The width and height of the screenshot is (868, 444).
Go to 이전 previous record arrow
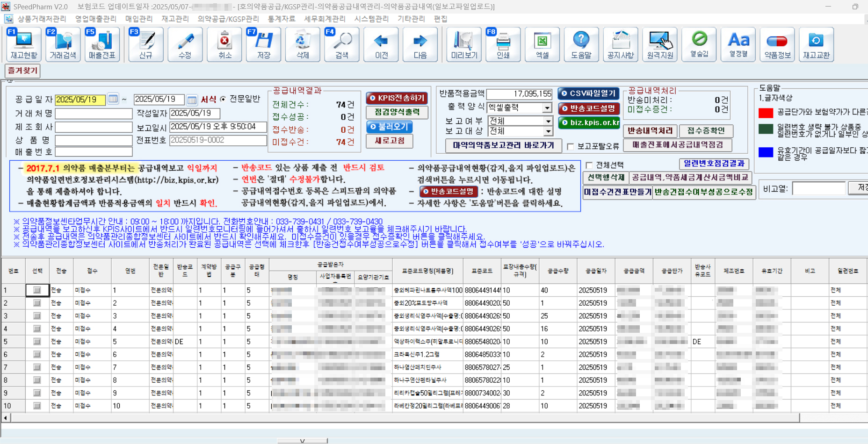[x=381, y=44]
